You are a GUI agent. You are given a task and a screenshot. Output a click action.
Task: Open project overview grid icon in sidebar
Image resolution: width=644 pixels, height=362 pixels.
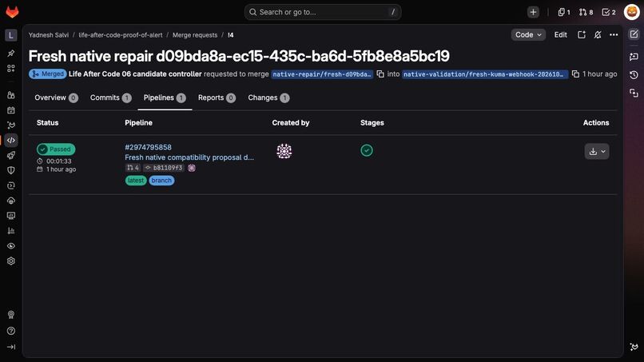[x=11, y=68]
